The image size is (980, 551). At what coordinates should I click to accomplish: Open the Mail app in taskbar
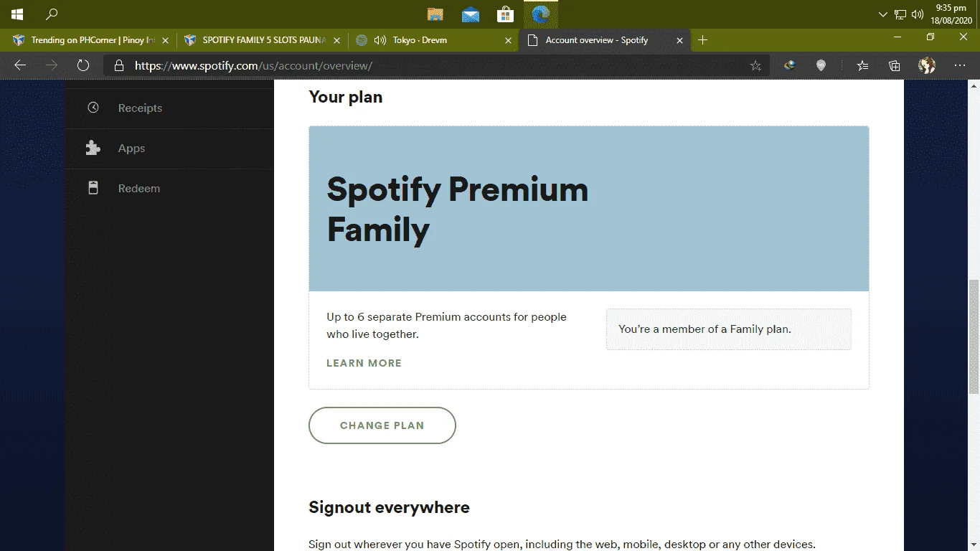point(471,14)
